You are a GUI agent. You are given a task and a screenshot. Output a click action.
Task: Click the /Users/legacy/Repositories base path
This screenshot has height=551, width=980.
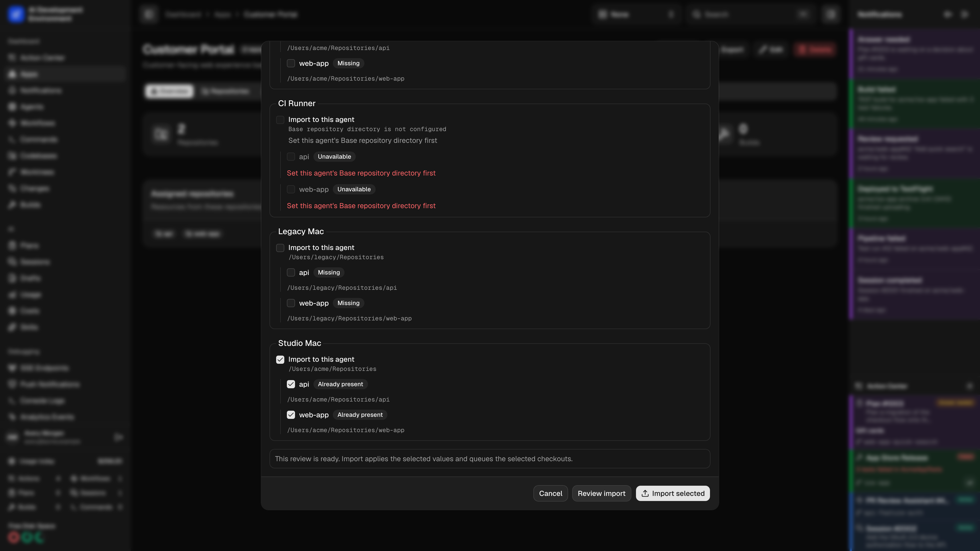tap(336, 257)
